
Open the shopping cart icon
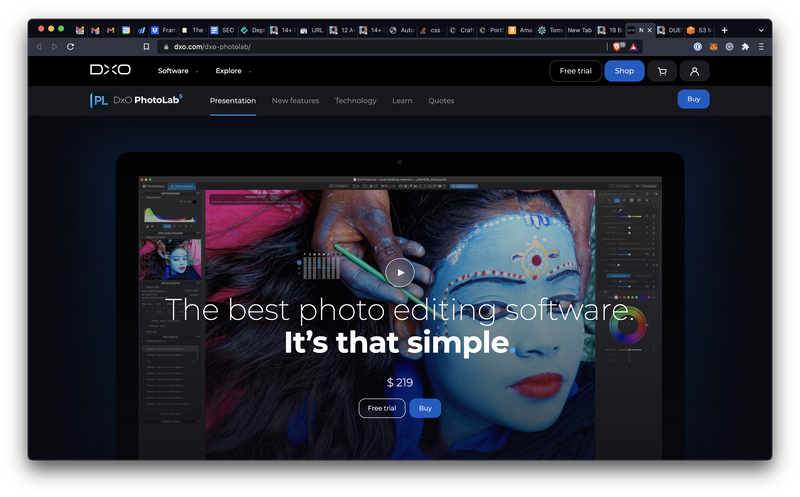[661, 71]
